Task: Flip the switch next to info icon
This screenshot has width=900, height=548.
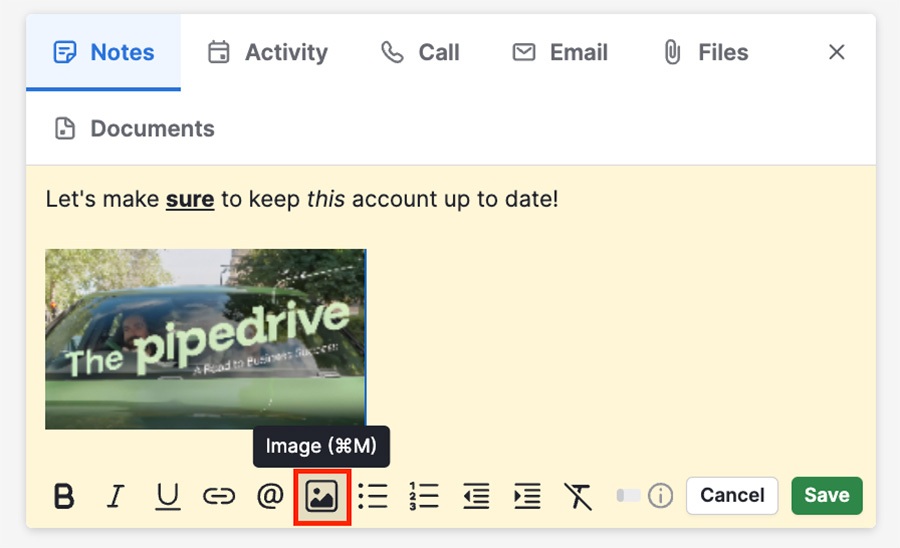Action: (628, 495)
